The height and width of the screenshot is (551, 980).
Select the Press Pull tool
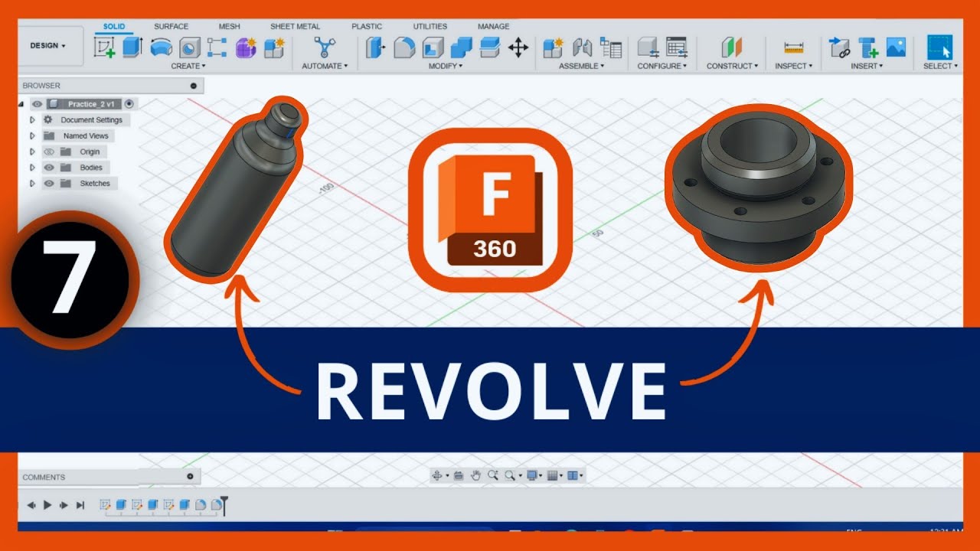coord(375,48)
